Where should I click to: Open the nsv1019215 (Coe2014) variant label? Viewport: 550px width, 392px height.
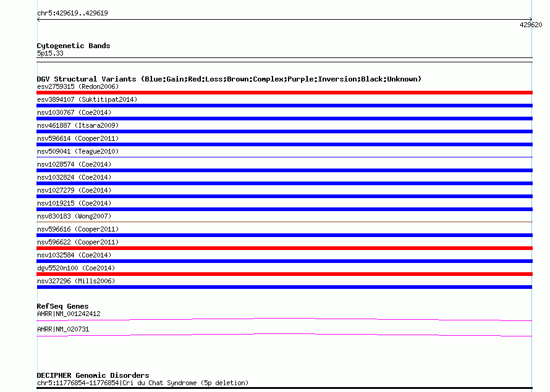click(74, 203)
